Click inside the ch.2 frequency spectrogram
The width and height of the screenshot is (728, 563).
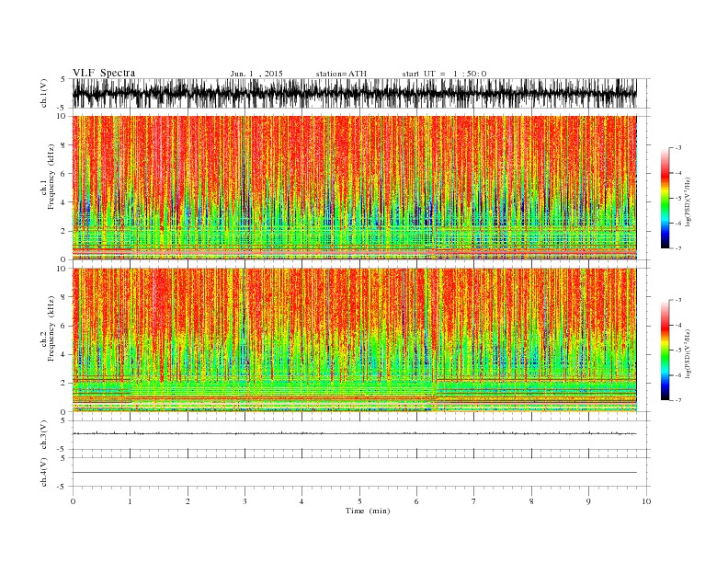(x=354, y=340)
